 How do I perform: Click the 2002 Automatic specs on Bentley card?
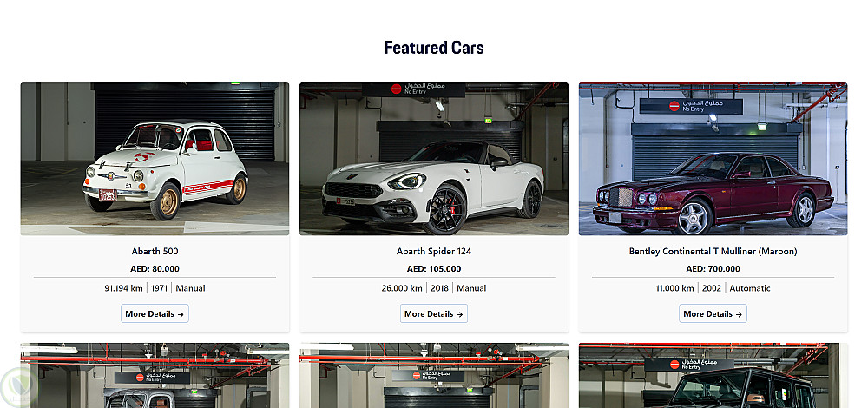coord(736,288)
